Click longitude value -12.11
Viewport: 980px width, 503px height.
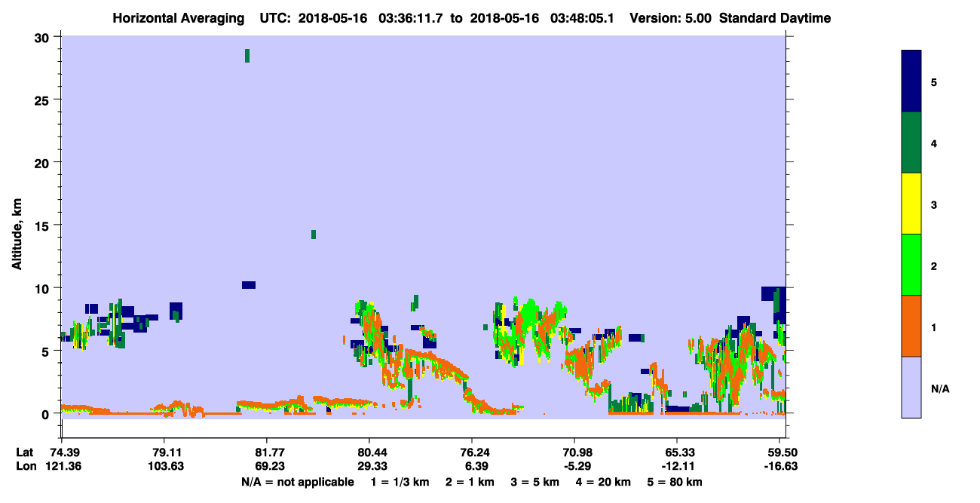click(677, 466)
